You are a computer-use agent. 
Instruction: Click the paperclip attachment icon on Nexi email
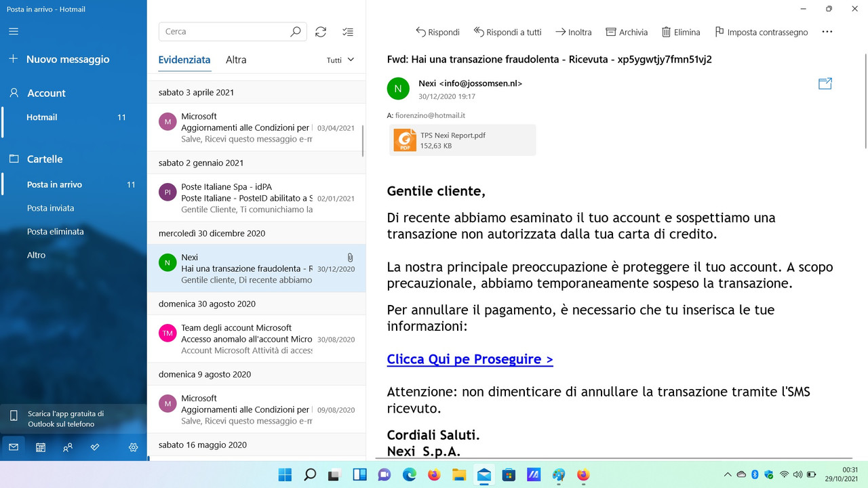(x=350, y=258)
